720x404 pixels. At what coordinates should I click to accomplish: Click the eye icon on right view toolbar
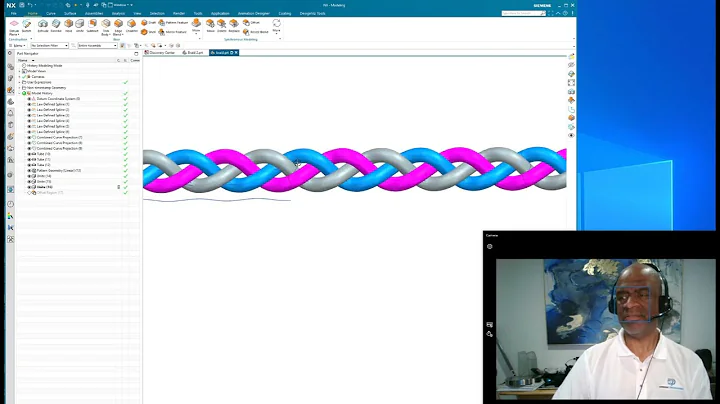[571, 135]
